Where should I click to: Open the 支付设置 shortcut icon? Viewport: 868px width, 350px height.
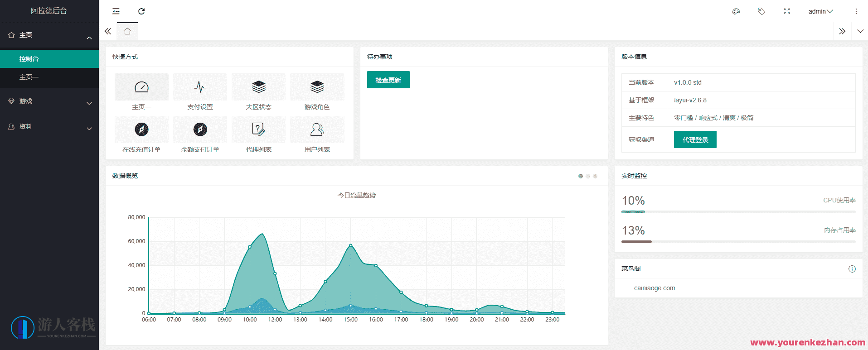tap(200, 87)
